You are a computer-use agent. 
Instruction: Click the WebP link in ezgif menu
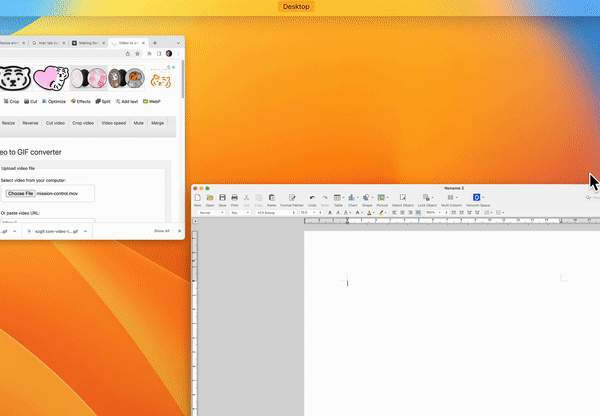(152, 101)
